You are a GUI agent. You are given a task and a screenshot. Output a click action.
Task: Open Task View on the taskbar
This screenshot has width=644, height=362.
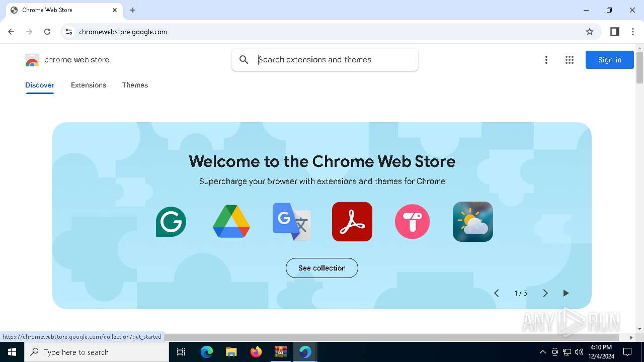181,352
